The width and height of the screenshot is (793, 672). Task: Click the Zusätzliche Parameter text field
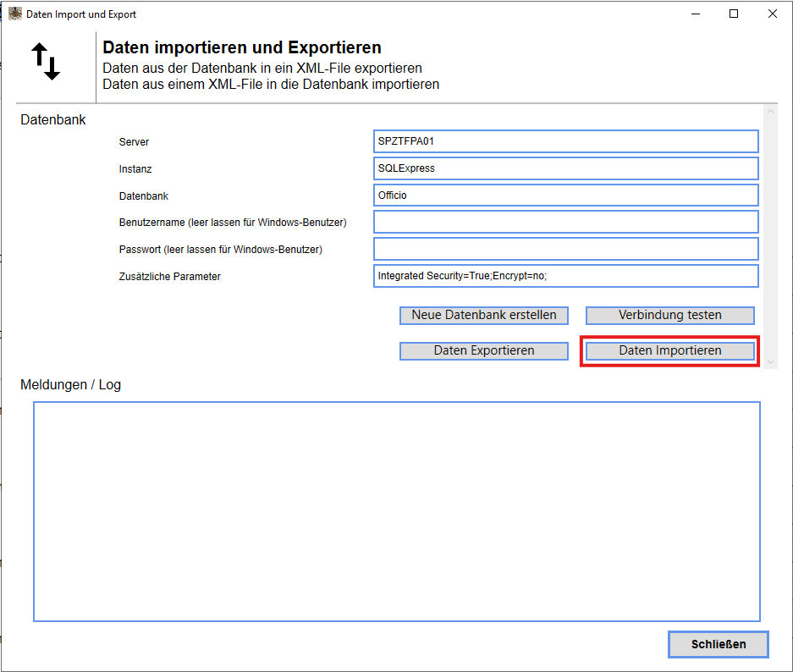click(x=565, y=277)
